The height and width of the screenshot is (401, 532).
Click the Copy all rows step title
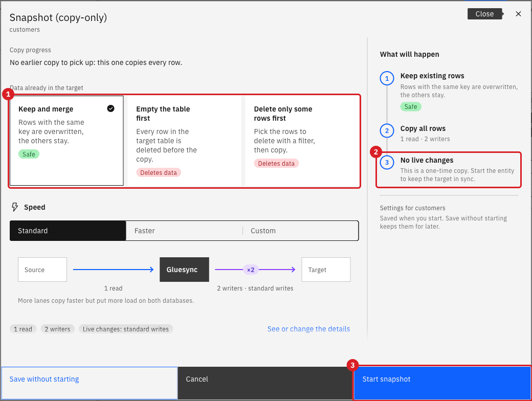(423, 128)
